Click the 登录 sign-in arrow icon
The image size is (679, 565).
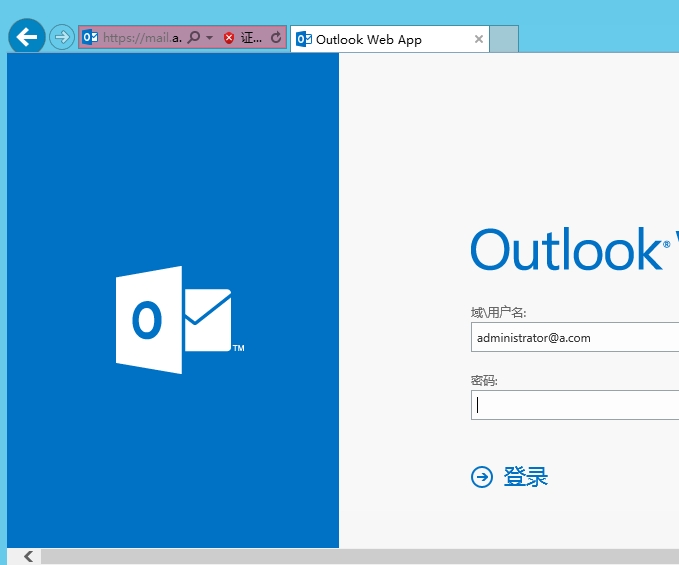[x=482, y=477]
